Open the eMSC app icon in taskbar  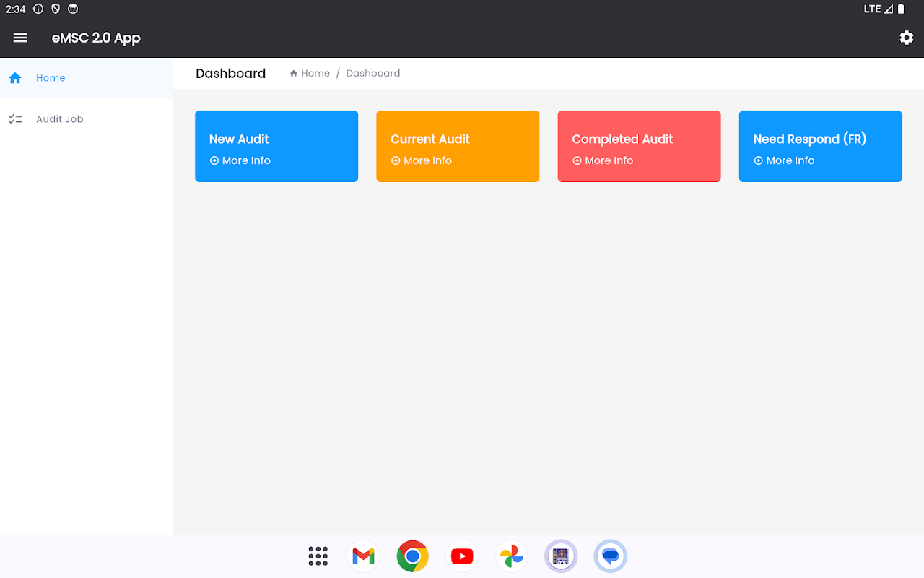pos(561,556)
